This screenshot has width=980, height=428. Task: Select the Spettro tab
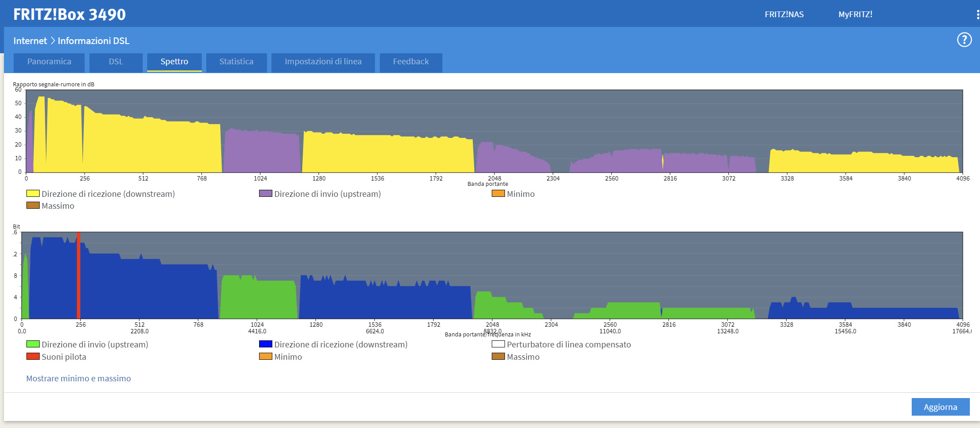pos(174,62)
